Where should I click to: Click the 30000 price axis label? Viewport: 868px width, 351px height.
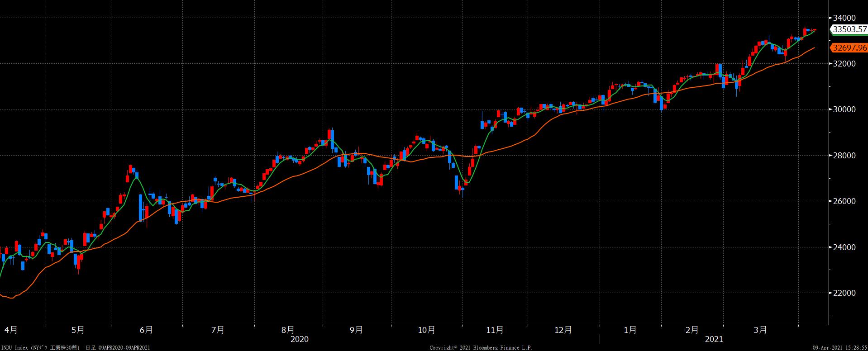point(844,109)
